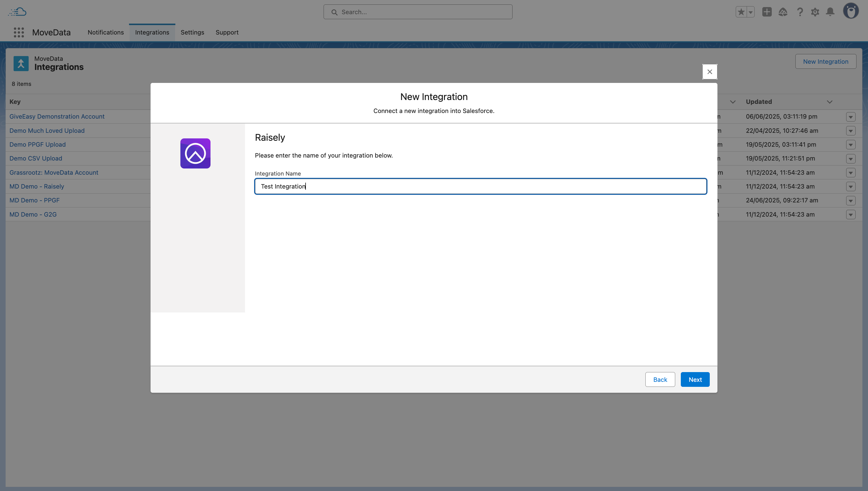
Task: Click the Help question mark icon
Action: click(x=800, y=12)
